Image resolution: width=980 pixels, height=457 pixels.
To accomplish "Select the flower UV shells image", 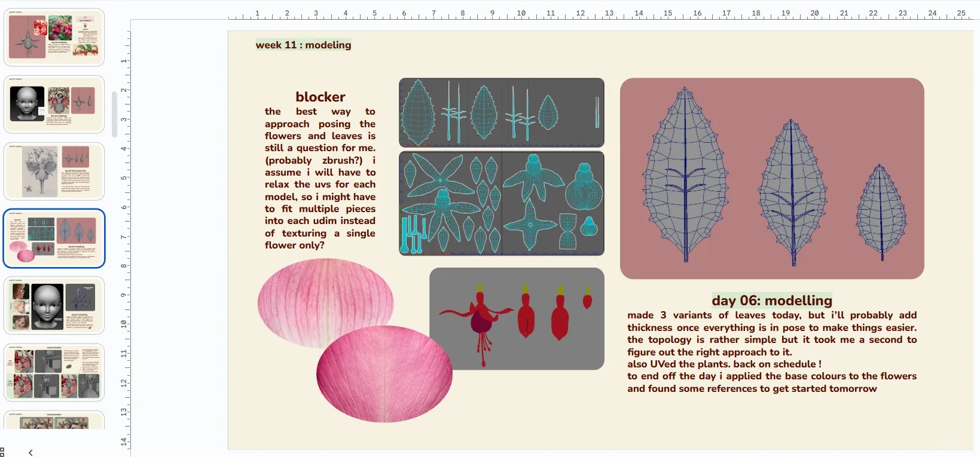I will click(x=502, y=203).
